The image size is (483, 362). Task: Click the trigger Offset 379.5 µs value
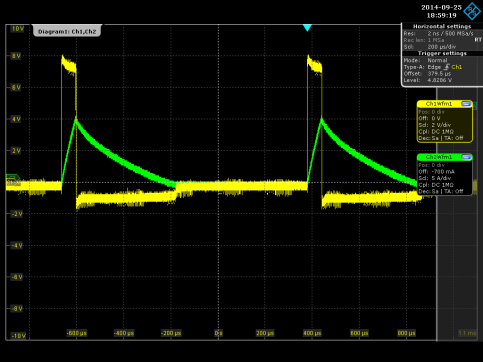click(439, 73)
